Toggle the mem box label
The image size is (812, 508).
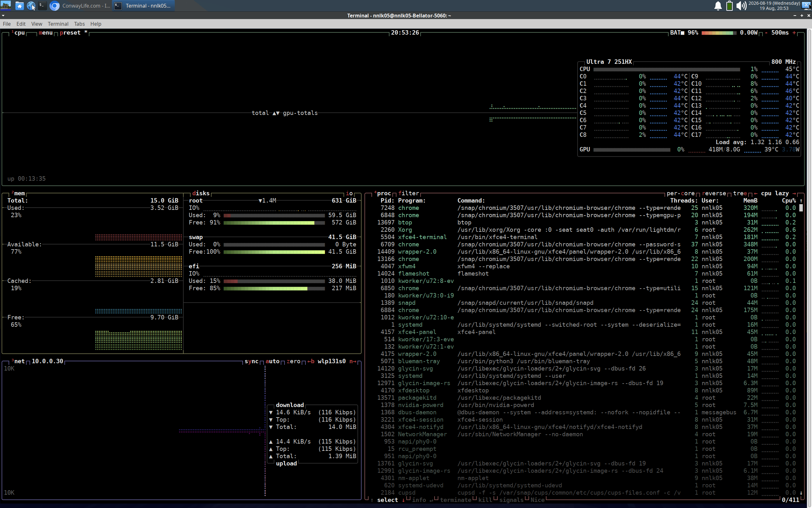(x=18, y=193)
